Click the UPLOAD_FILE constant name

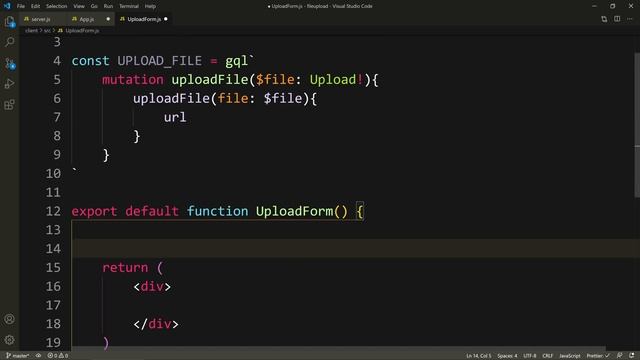(160, 61)
